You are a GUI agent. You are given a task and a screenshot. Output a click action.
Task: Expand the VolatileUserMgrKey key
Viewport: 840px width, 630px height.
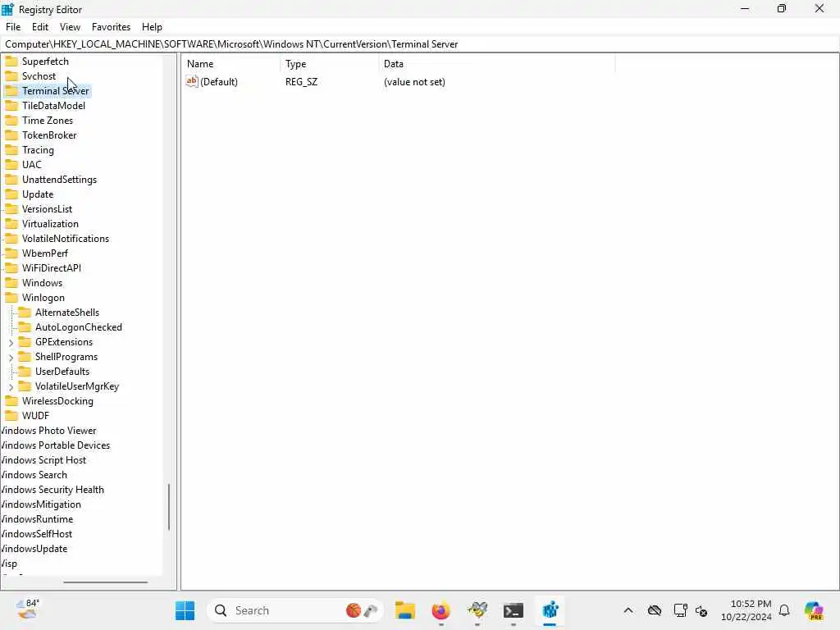pos(11,387)
